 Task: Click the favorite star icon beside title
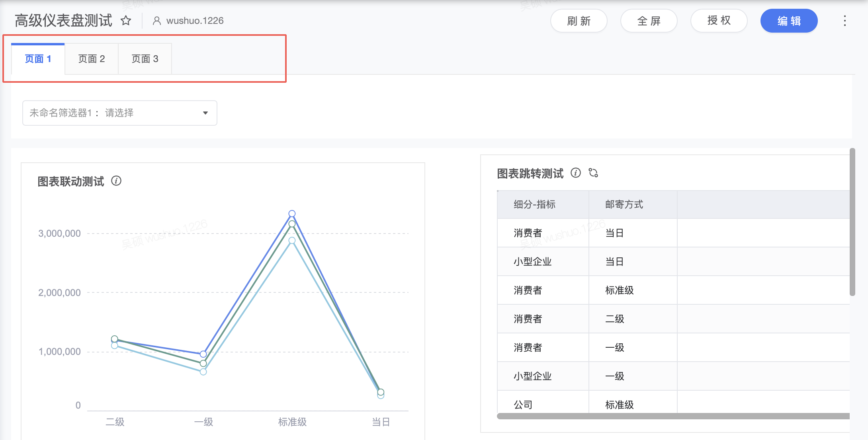(126, 21)
